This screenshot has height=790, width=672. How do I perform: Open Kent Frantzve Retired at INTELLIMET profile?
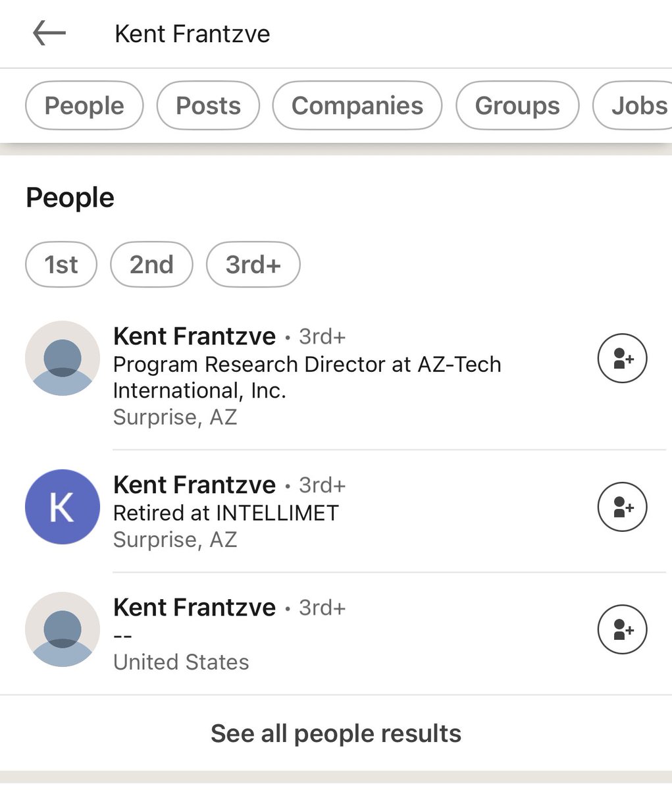194,485
